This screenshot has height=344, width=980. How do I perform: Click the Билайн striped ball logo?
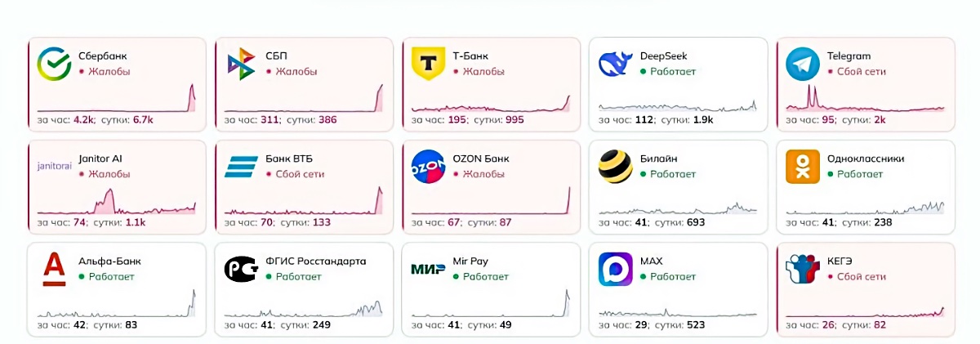[615, 167]
